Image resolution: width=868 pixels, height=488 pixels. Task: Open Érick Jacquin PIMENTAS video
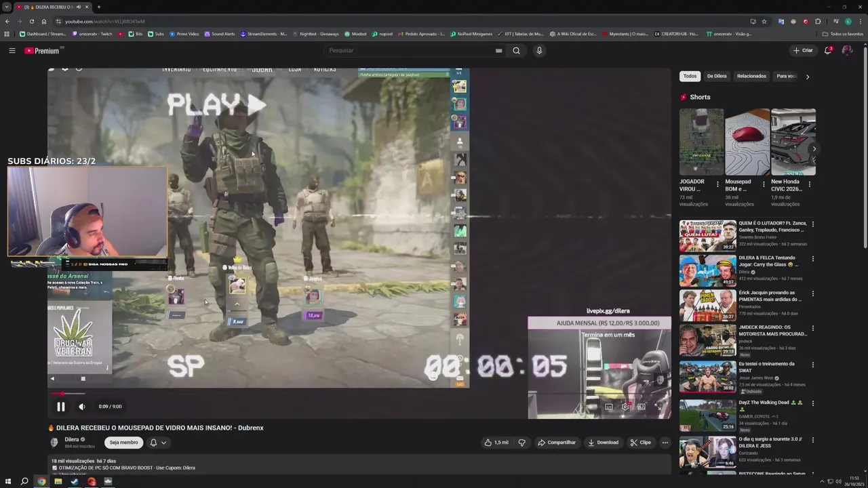tap(708, 306)
